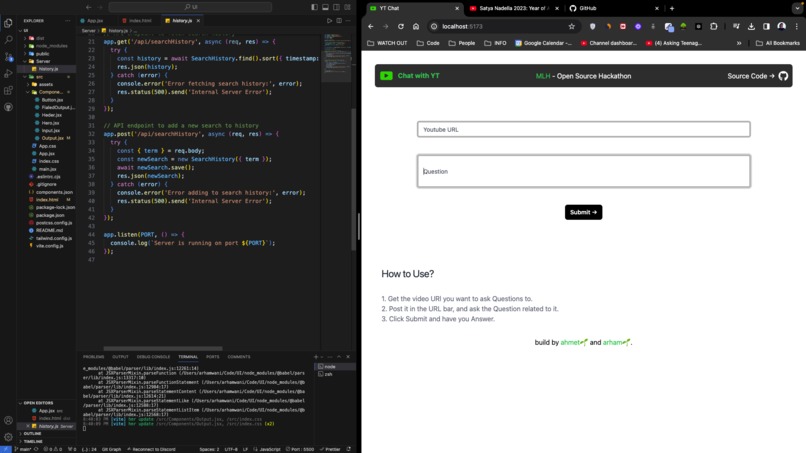Close the terminal panel

(348, 356)
